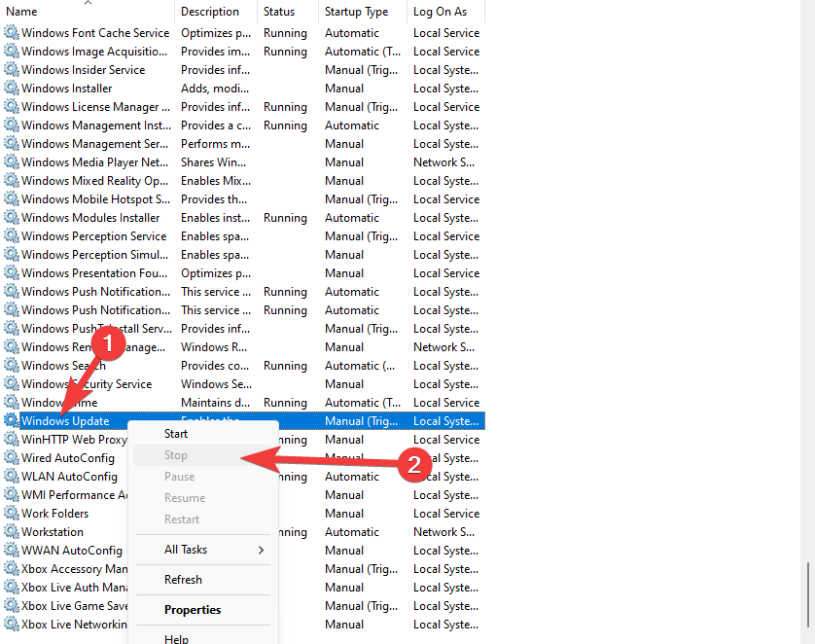Click the vertical scrollbar thumb
This screenshot has width=815, height=644.
pos(808,596)
